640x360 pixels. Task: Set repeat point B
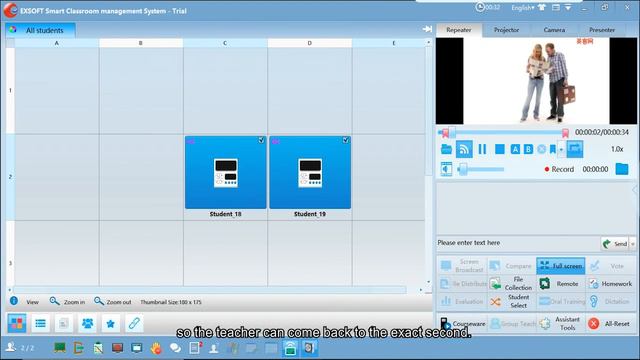click(x=528, y=149)
